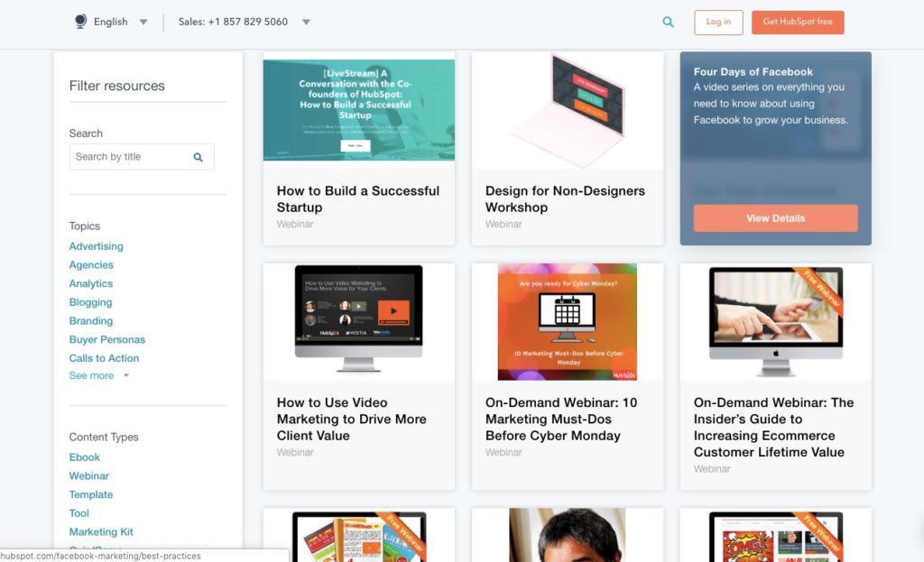Open LiveStream startup webinar thumbnail
The width and height of the screenshot is (924, 562).
(359, 109)
